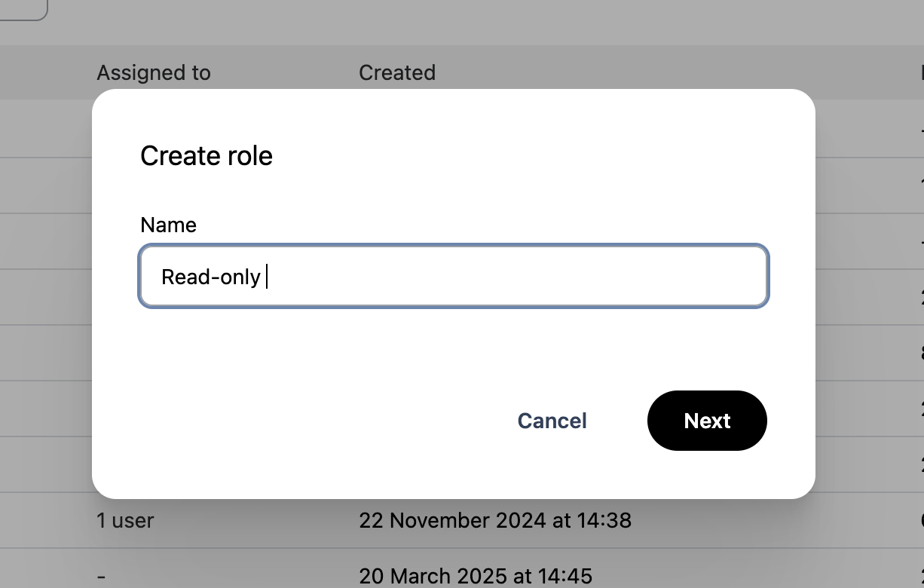Cancel the Create role dialog
The height and width of the screenshot is (588, 924).
click(552, 421)
